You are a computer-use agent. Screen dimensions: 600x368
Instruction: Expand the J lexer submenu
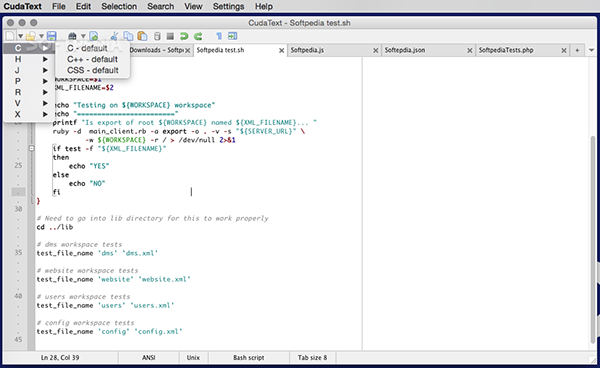coord(29,70)
